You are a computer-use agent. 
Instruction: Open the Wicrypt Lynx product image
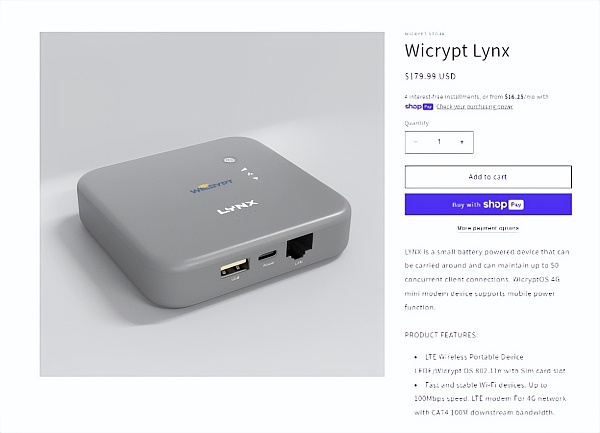coord(212,204)
